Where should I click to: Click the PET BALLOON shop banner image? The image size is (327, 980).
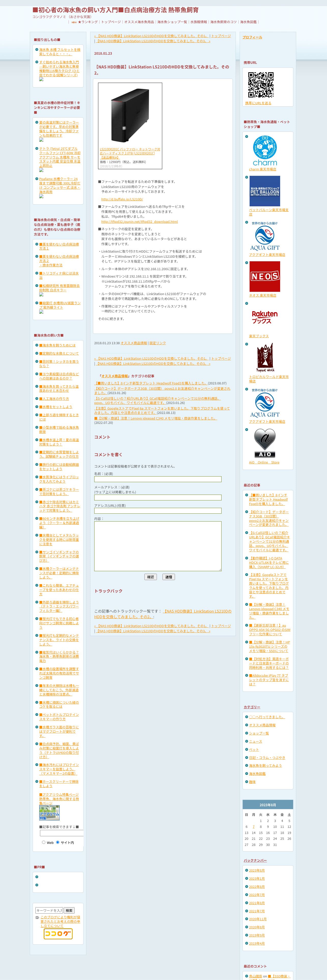(x=265, y=191)
